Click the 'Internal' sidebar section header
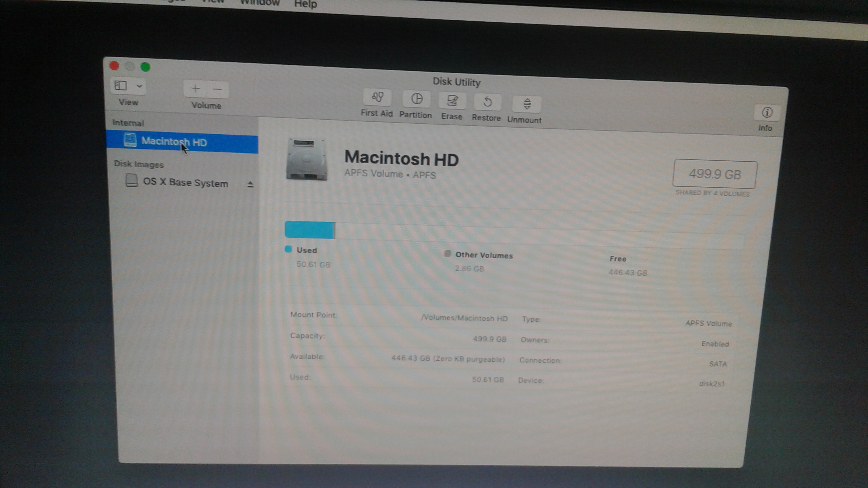The width and height of the screenshot is (868, 488). 128,123
